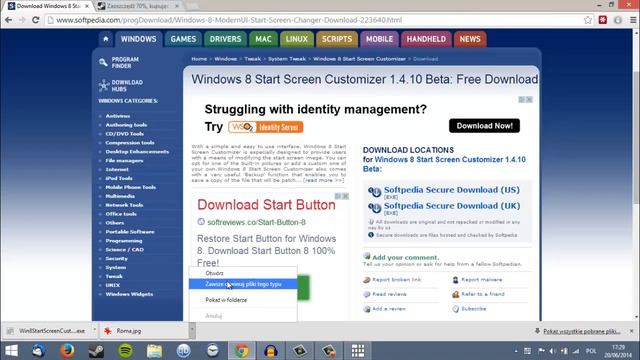Image resolution: width=640 pixels, height=360 pixels.
Task: Open the GAMES section tab
Action: click(x=183, y=39)
